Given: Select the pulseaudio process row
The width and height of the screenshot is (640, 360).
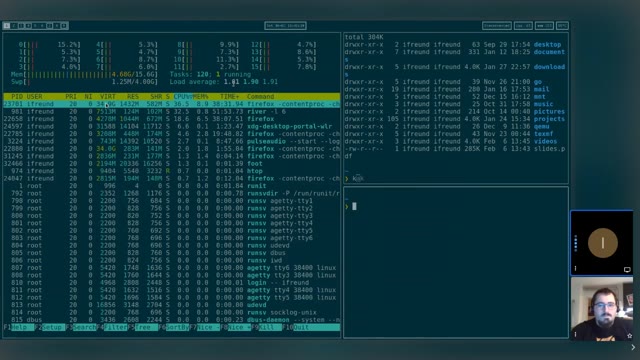Looking at the screenshot, I should point(171,141).
